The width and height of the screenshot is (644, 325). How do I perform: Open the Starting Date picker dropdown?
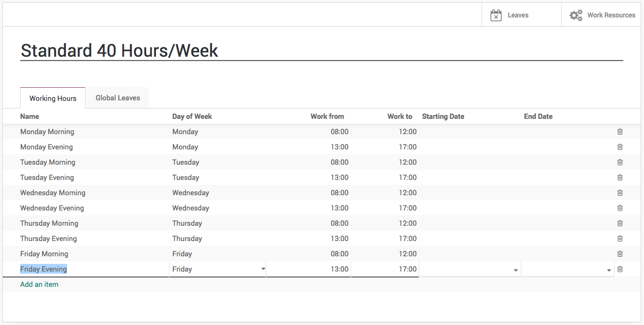[515, 270]
